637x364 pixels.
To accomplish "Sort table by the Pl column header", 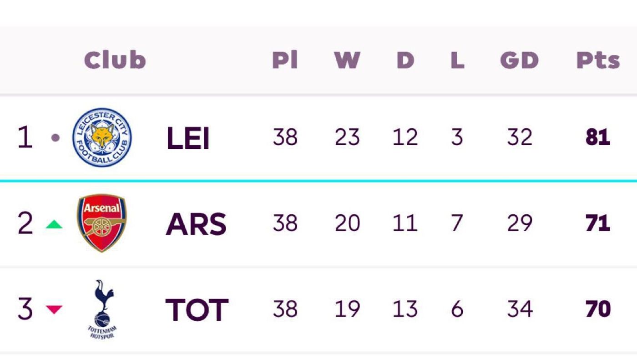I will coord(285,60).
